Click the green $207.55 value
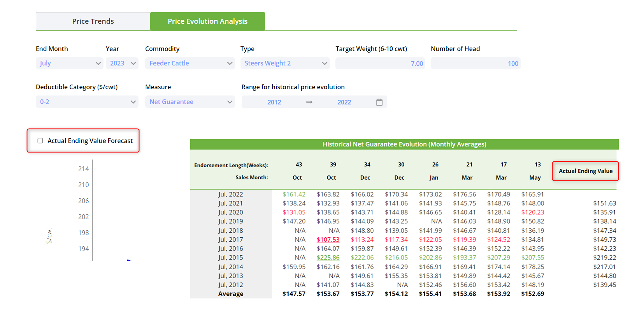 (x=533, y=258)
